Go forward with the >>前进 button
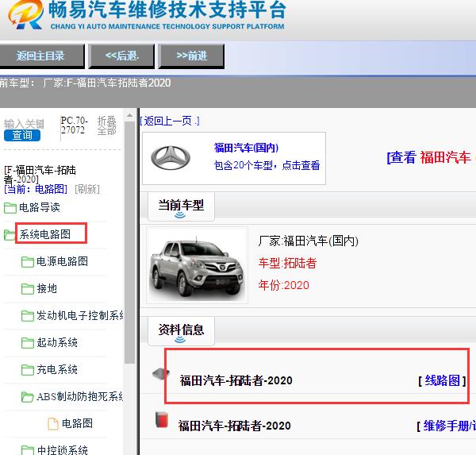Screen dimensions: 476x455 pos(191,56)
